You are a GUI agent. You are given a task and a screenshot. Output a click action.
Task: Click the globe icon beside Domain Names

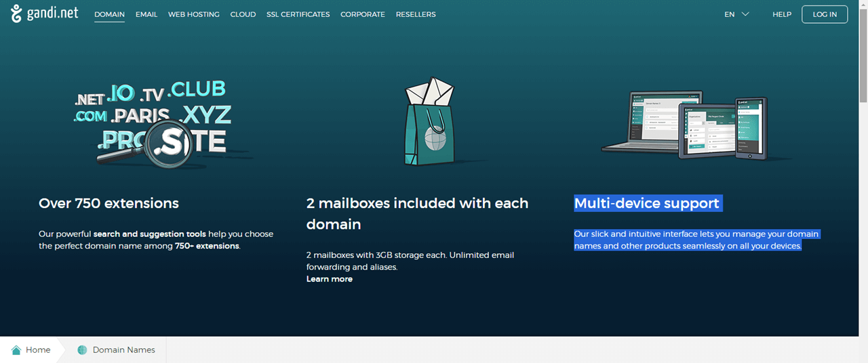tap(82, 350)
